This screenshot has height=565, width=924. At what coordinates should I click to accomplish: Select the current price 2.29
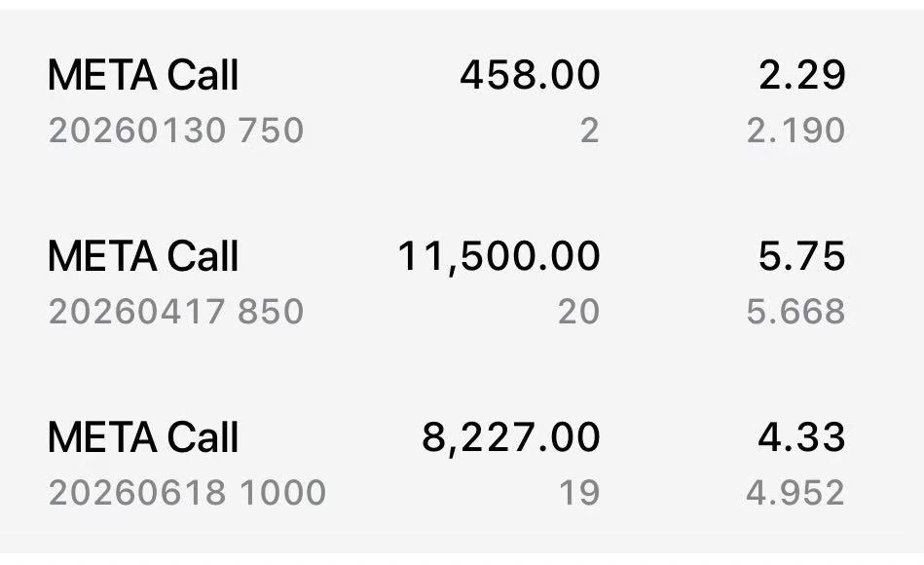coord(802,76)
